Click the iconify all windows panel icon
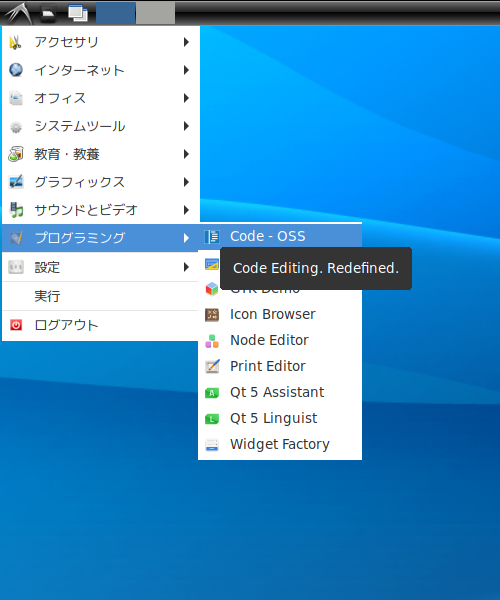The width and height of the screenshot is (500, 600). (78, 13)
